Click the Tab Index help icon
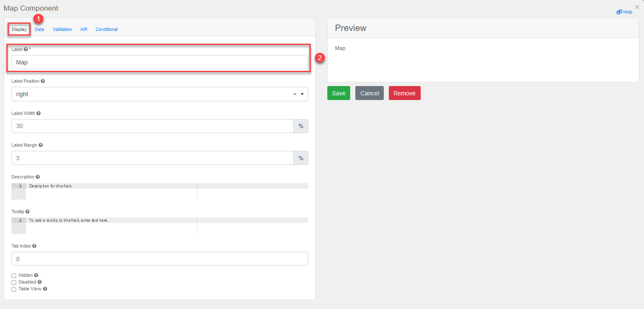 coord(34,246)
